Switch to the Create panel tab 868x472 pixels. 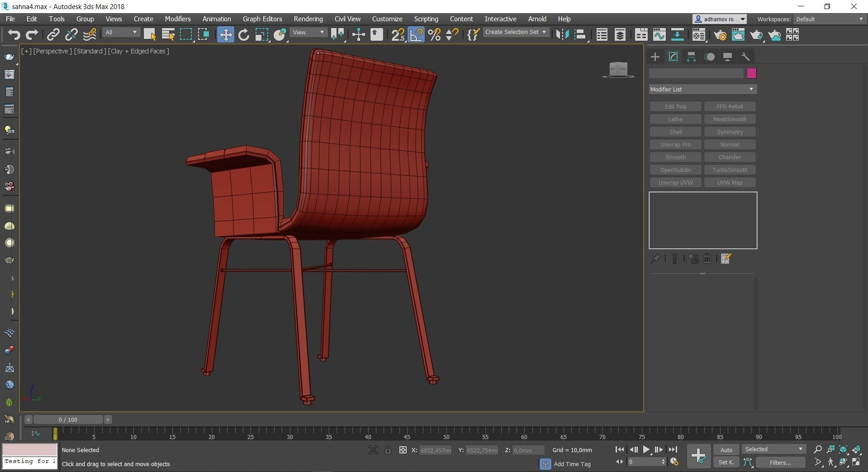pos(655,57)
